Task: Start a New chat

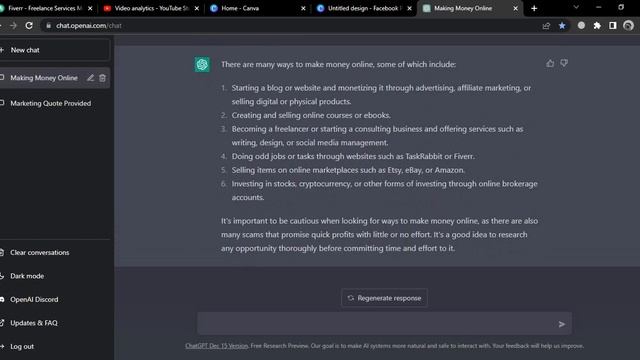Action: click(54, 50)
